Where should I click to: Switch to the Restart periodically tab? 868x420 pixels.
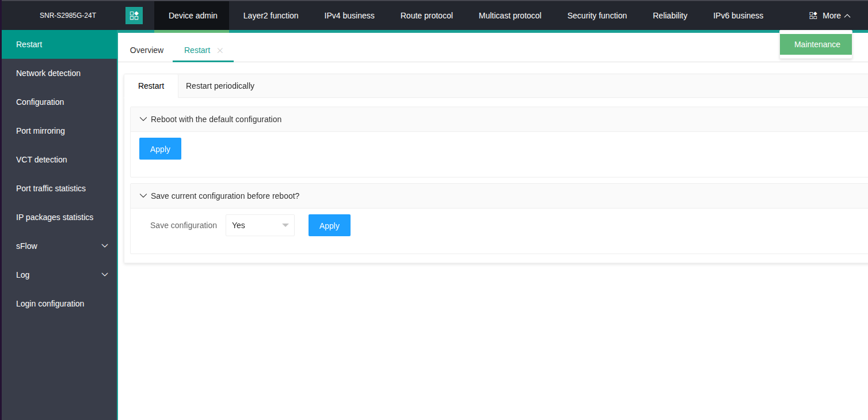pyautogui.click(x=220, y=86)
